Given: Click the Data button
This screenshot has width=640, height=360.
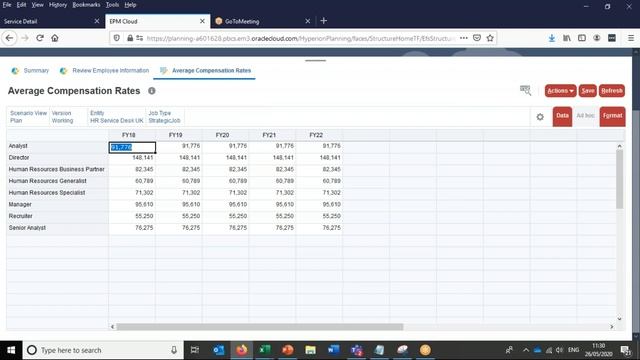Looking at the screenshot, I should click(562, 116).
